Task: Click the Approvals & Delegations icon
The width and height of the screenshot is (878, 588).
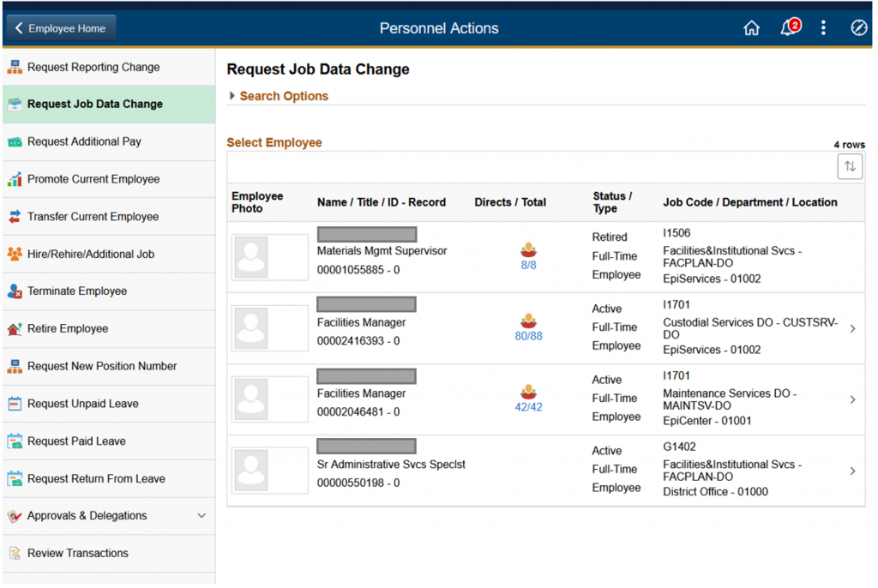Action: click(15, 516)
